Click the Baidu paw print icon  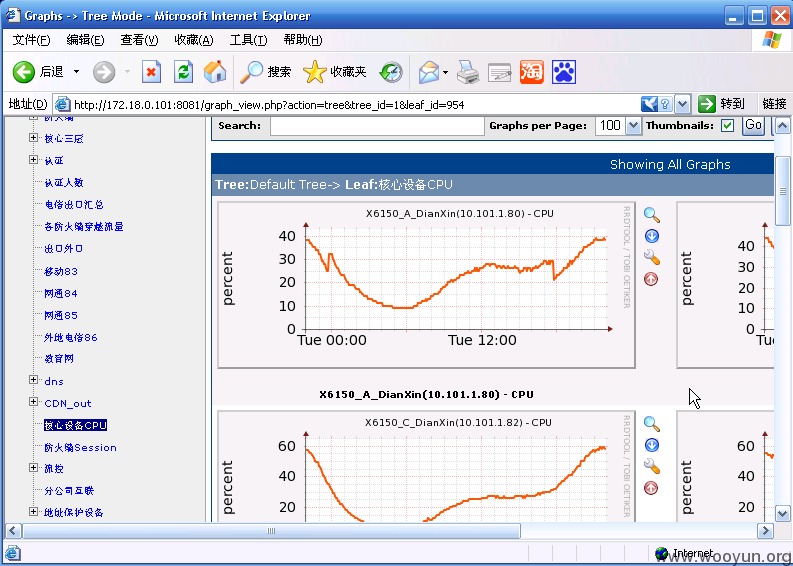(x=564, y=72)
